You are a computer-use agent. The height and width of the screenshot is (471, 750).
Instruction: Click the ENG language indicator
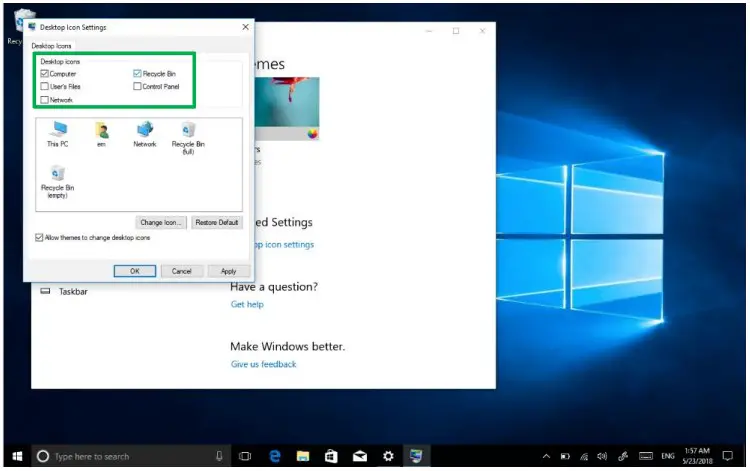coord(668,456)
